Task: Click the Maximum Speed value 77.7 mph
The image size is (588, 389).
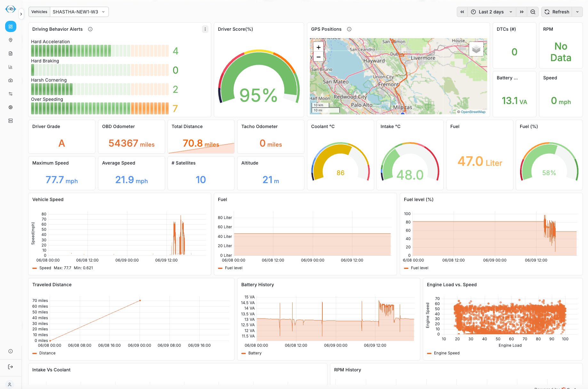Action: pyautogui.click(x=62, y=180)
